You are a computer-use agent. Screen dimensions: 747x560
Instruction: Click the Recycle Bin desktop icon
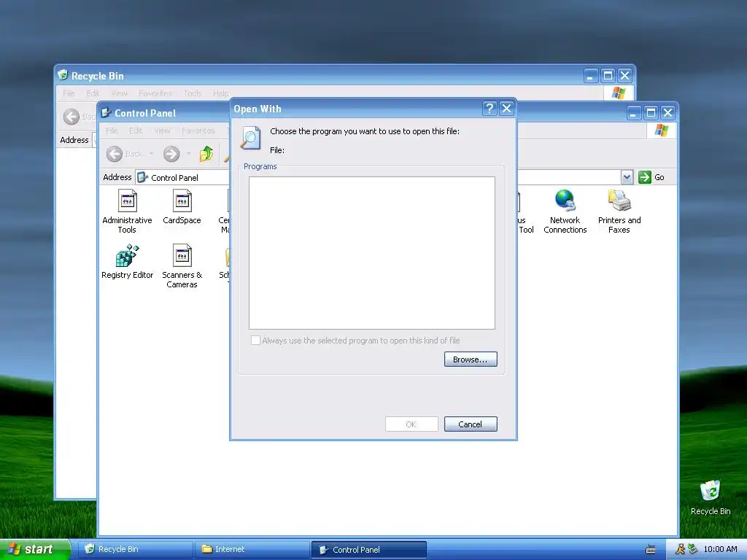pos(711,497)
